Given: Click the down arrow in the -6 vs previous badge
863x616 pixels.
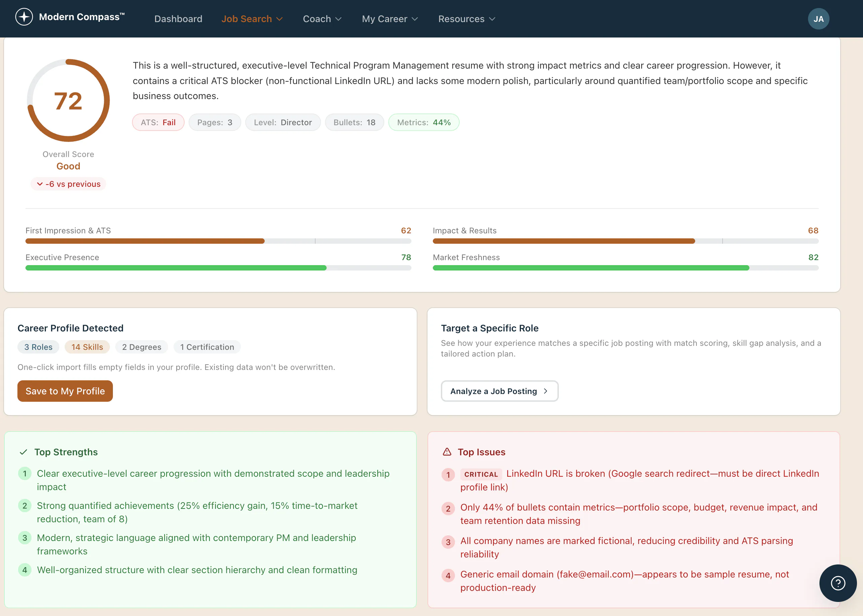Looking at the screenshot, I should [x=40, y=184].
